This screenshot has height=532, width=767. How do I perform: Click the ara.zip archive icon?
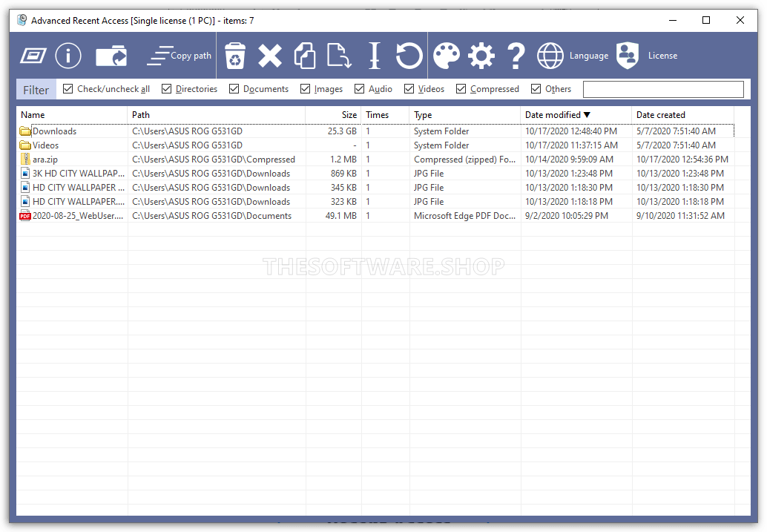pos(25,160)
